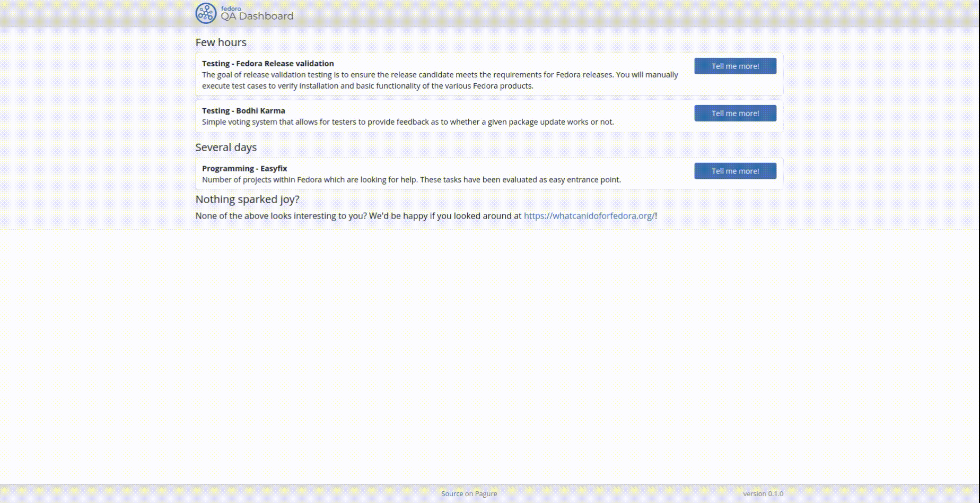Open Tell me more for Programming Easyfix
The width and height of the screenshot is (980, 503).
735,171
